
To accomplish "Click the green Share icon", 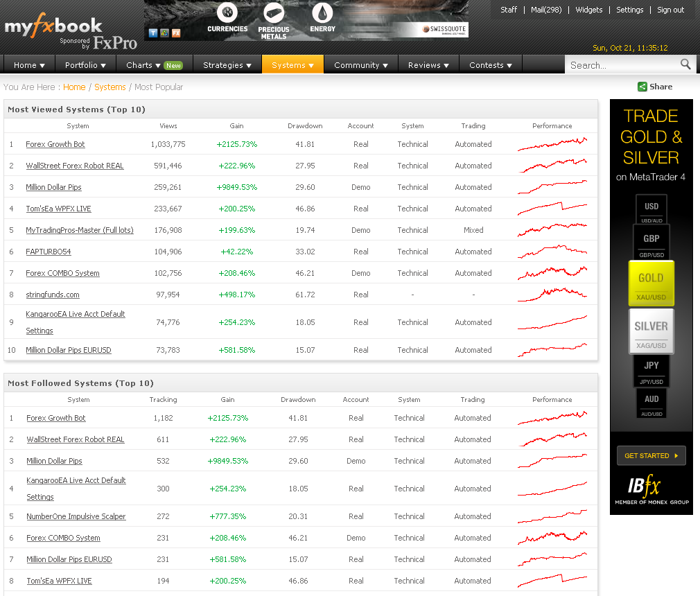I will [642, 87].
